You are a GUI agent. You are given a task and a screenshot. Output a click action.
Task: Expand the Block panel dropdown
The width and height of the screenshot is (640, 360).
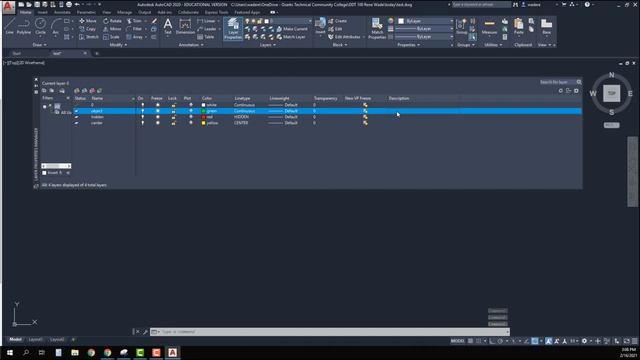(340, 45)
